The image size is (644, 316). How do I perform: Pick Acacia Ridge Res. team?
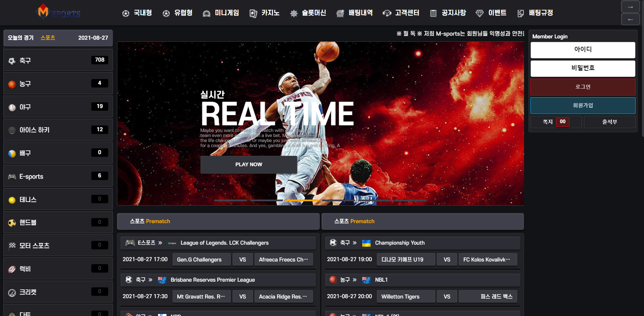pyautogui.click(x=283, y=296)
